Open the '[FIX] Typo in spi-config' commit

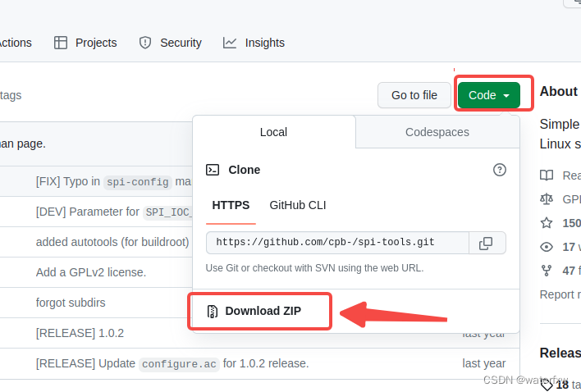tap(113, 182)
